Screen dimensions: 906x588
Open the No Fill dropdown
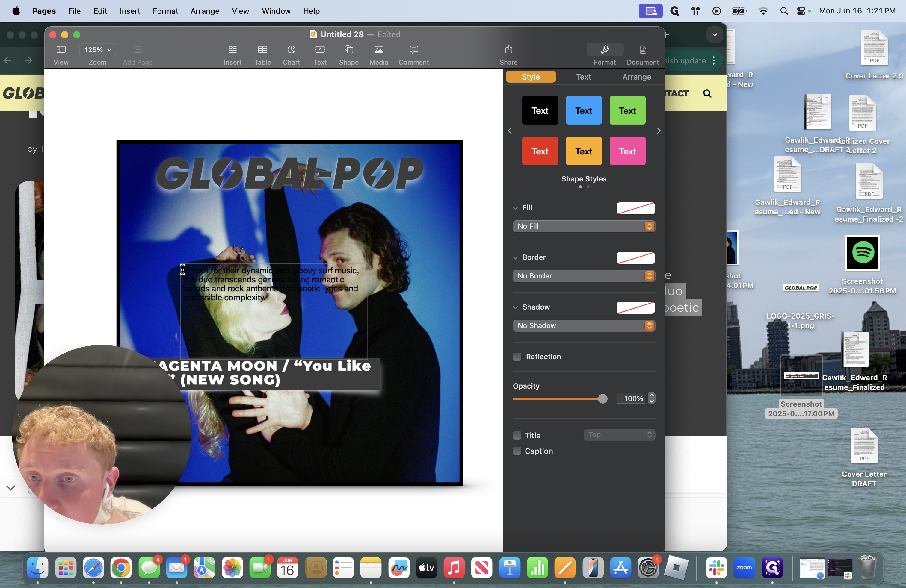click(584, 226)
